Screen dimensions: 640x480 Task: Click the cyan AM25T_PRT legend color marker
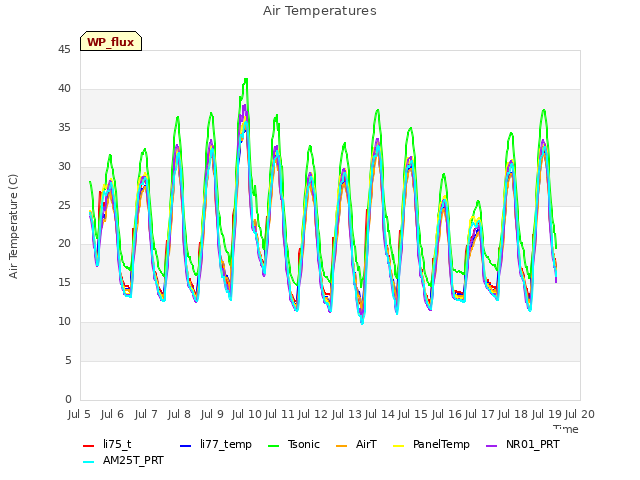tap(89, 462)
